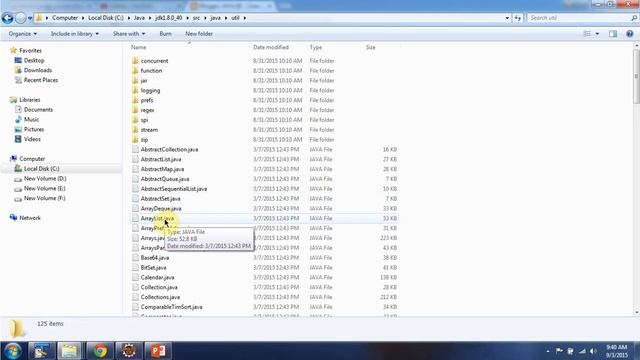The image size is (640, 360).
Task: Sort by Date modified column header
Action: (x=271, y=47)
